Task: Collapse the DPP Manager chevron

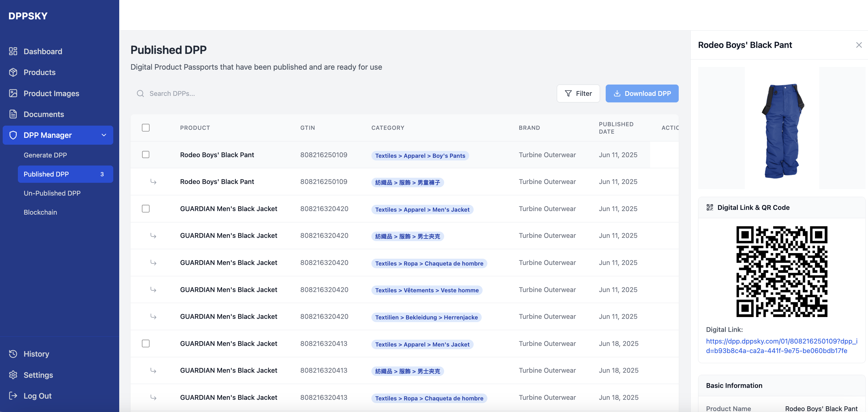Action: tap(104, 135)
